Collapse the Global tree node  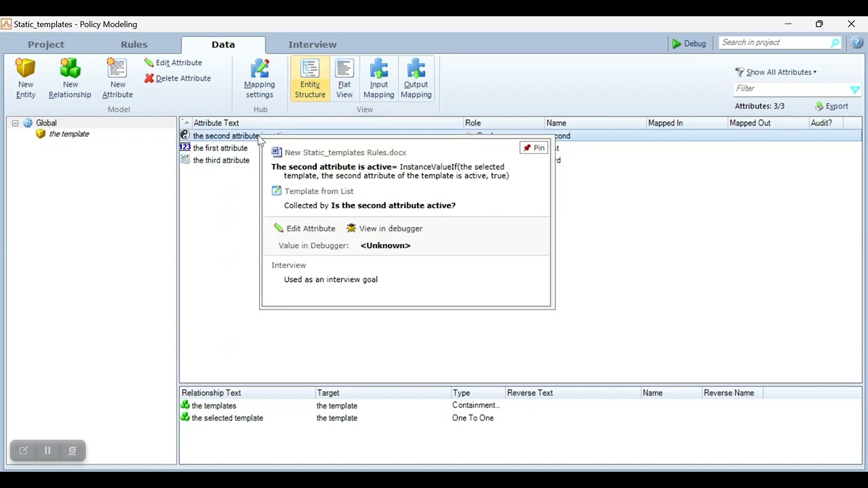pyautogui.click(x=15, y=123)
